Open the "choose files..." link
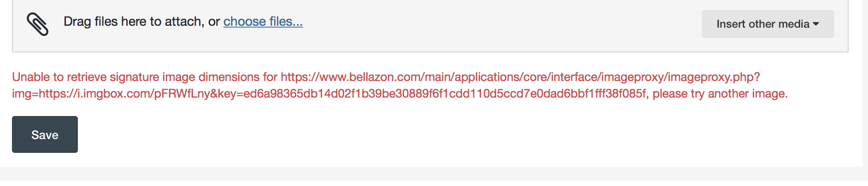868x186 pixels. click(263, 22)
